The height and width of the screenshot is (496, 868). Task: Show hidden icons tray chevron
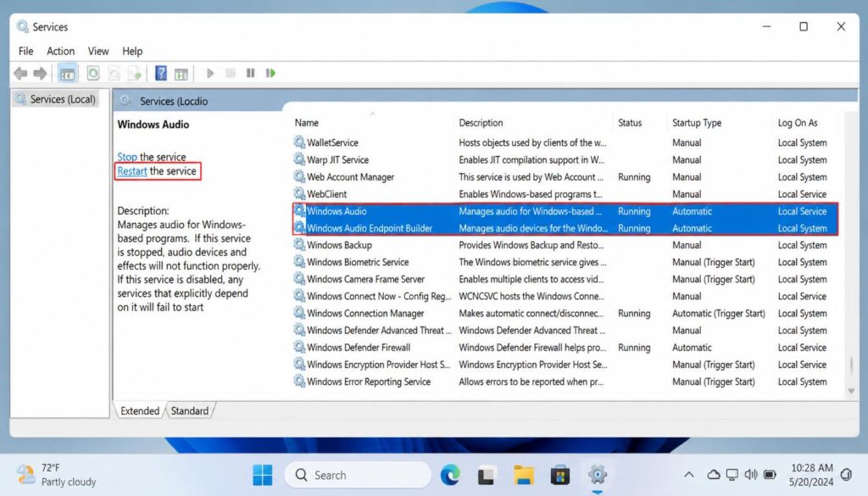coord(688,475)
